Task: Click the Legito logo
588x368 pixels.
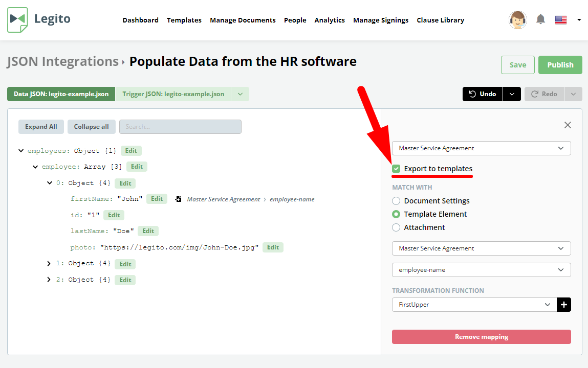Action: (x=39, y=19)
